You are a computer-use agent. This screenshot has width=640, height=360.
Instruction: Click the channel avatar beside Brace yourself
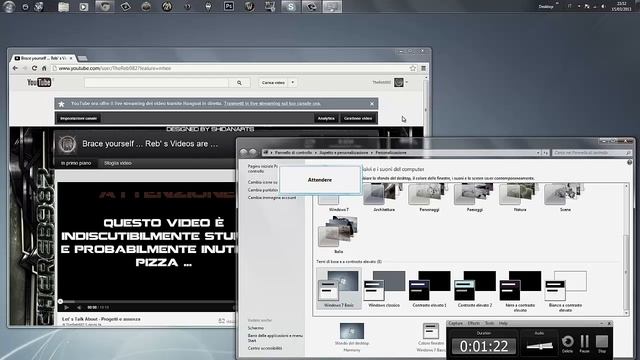67,144
